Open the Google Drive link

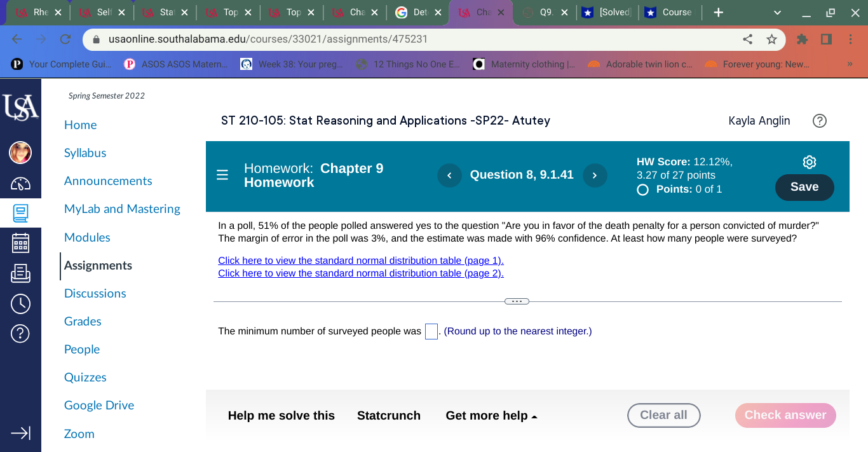pos(99,405)
